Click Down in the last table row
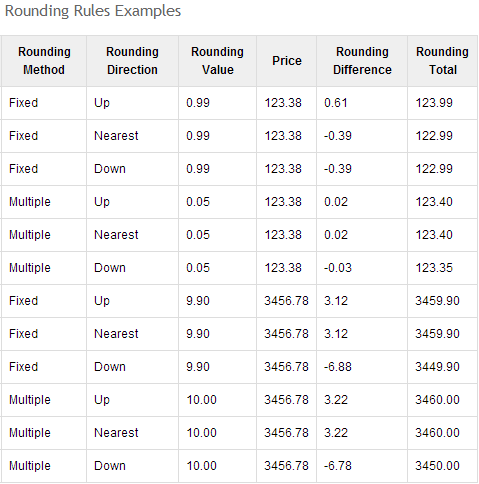479x484 pixels. tap(110, 466)
